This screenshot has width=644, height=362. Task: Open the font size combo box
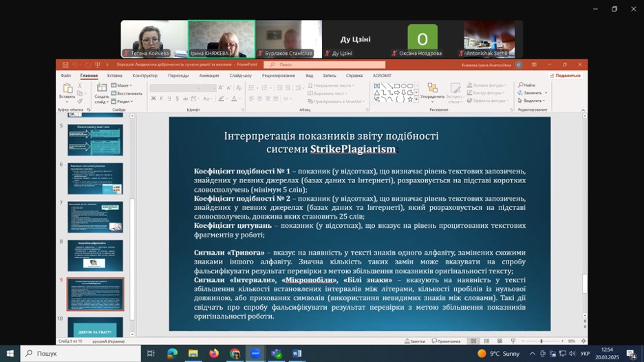pos(209,88)
